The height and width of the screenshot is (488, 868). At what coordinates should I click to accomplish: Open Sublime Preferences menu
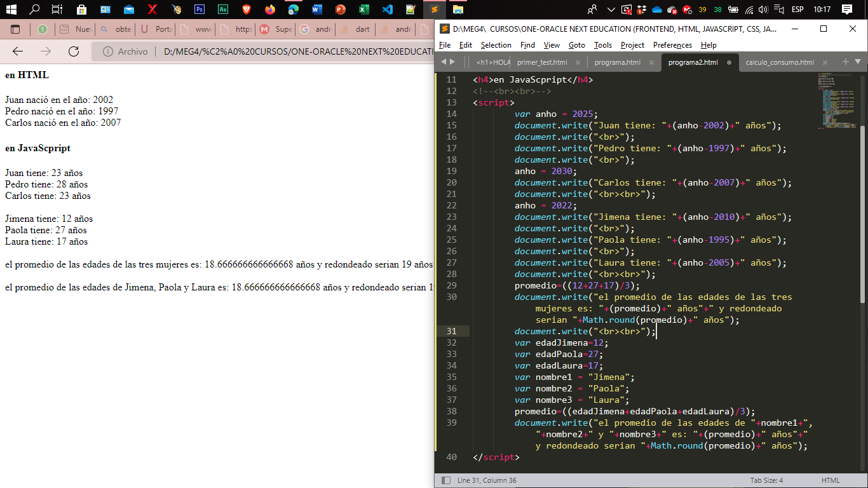[673, 45]
